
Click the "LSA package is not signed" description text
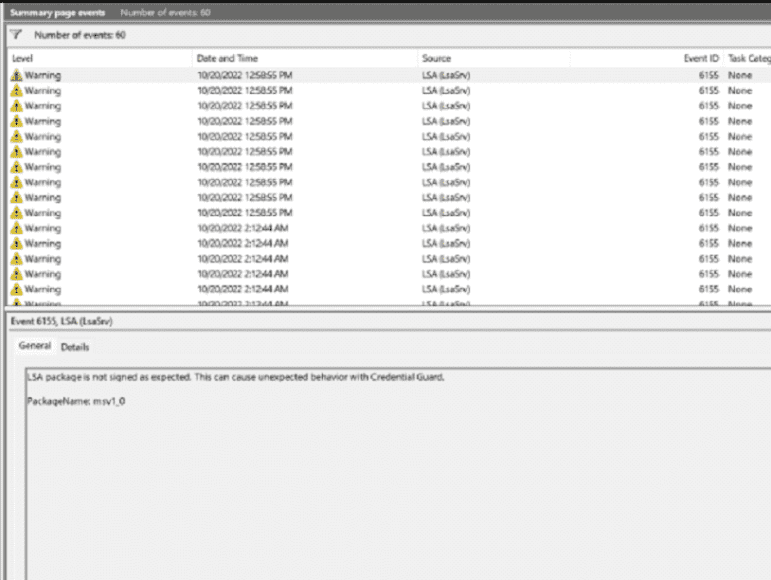[236, 377]
